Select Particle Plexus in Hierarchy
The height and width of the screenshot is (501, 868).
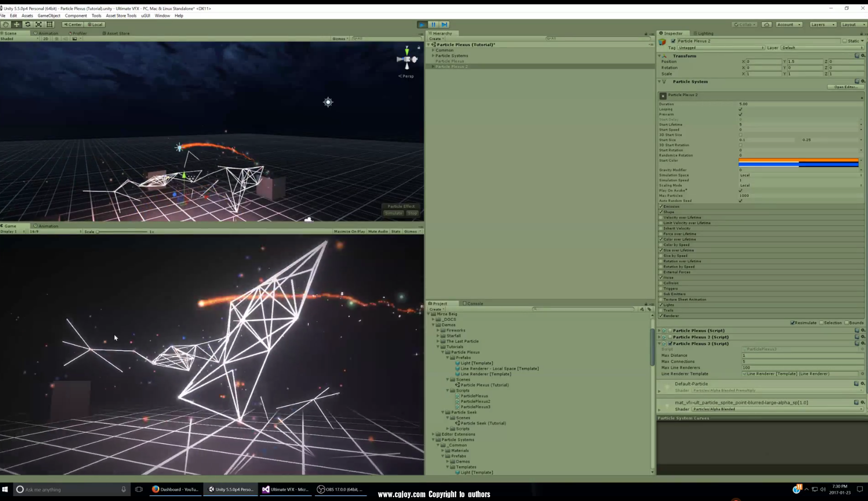[x=450, y=61]
